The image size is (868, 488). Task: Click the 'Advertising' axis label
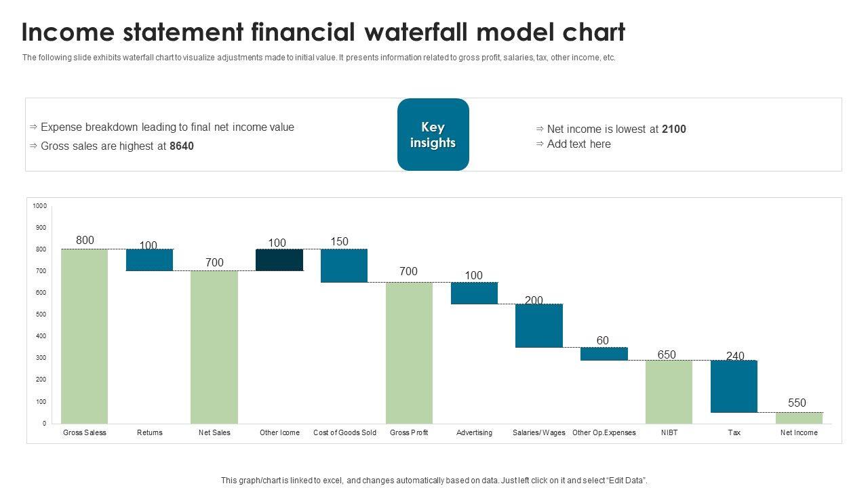pos(474,432)
